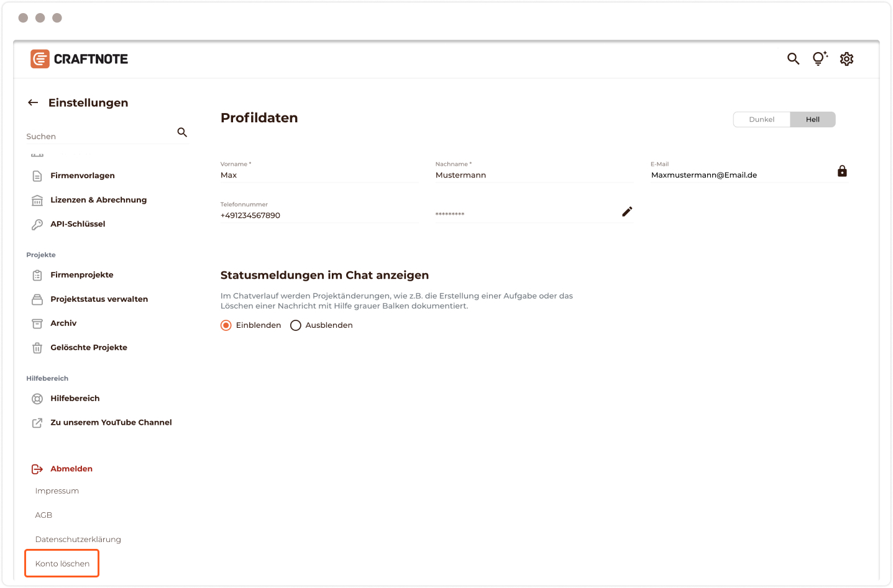This screenshot has width=893, height=588.
Task: Open Gelöschte Projekte entry
Action: pyautogui.click(x=89, y=348)
